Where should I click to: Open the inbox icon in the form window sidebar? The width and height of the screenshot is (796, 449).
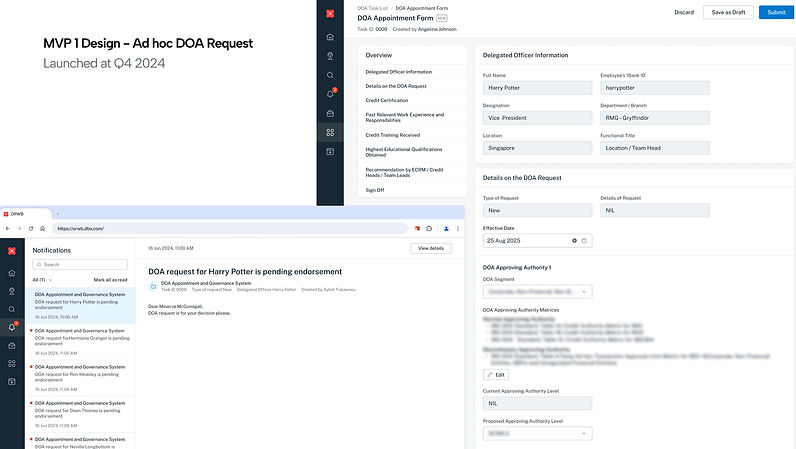[x=330, y=114]
